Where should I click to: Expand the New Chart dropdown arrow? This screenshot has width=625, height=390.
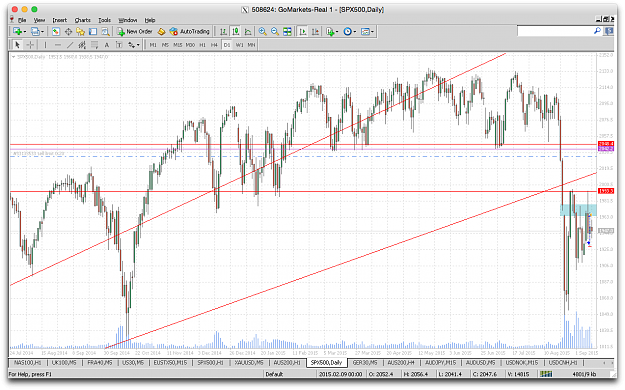click(25, 32)
